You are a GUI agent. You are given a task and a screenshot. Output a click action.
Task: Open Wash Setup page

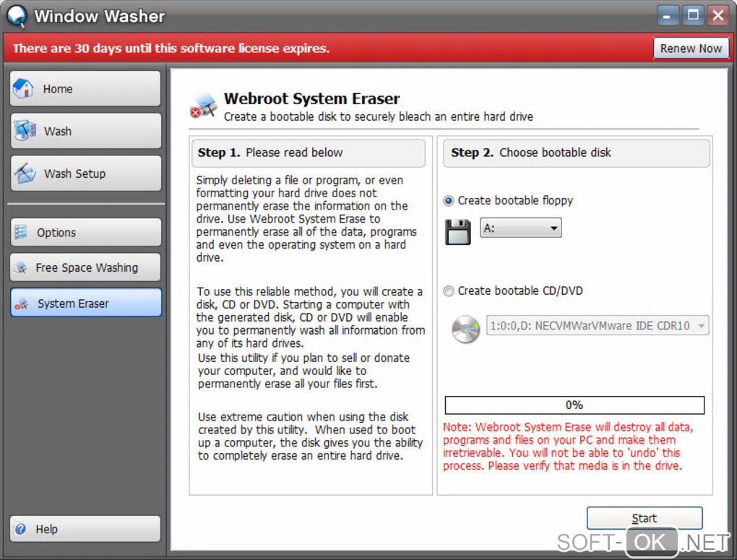(85, 173)
